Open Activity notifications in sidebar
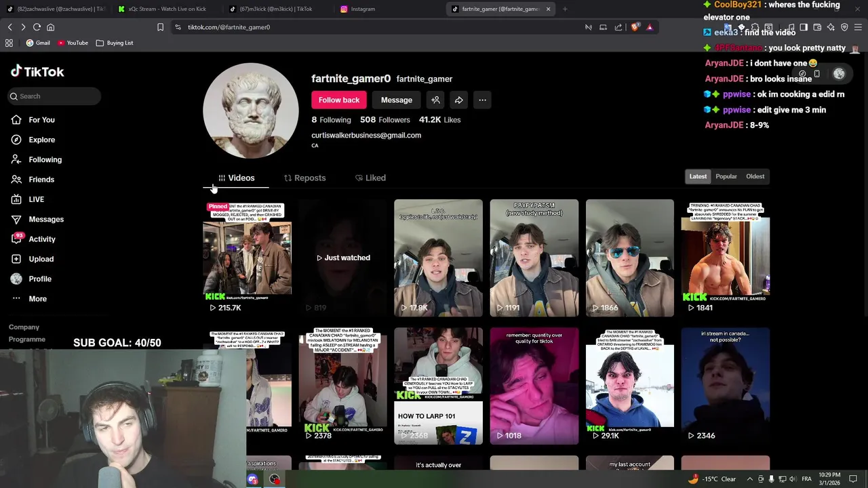This screenshot has height=488, width=868. coord(42,239)
